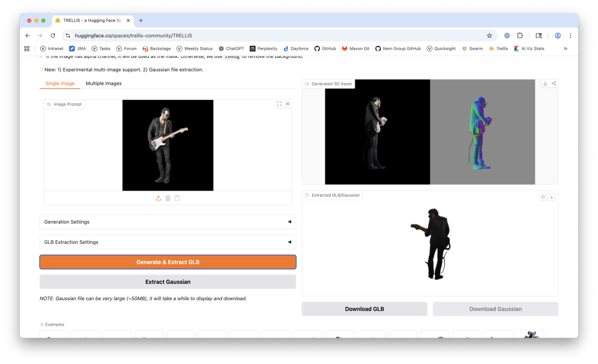Open the Intranet bookmark
This screenshot has width=598, height=364.
[x=52, y=48]
